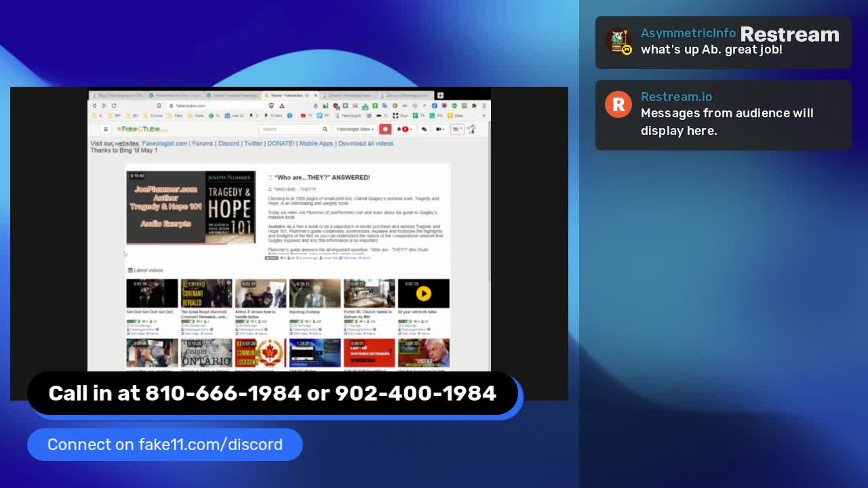This screenshot has width=868, height=488.
Task: Click the bookmark page icon in address bar
Action: pos(159,106)
